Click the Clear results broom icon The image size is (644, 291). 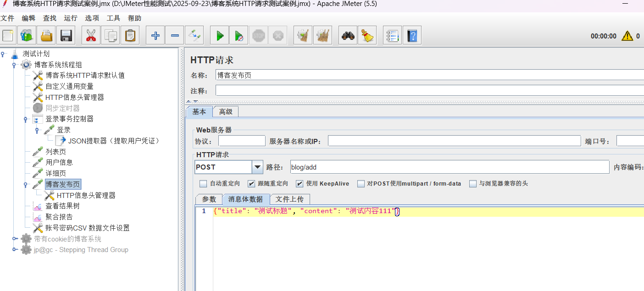(x=303, y=35)
